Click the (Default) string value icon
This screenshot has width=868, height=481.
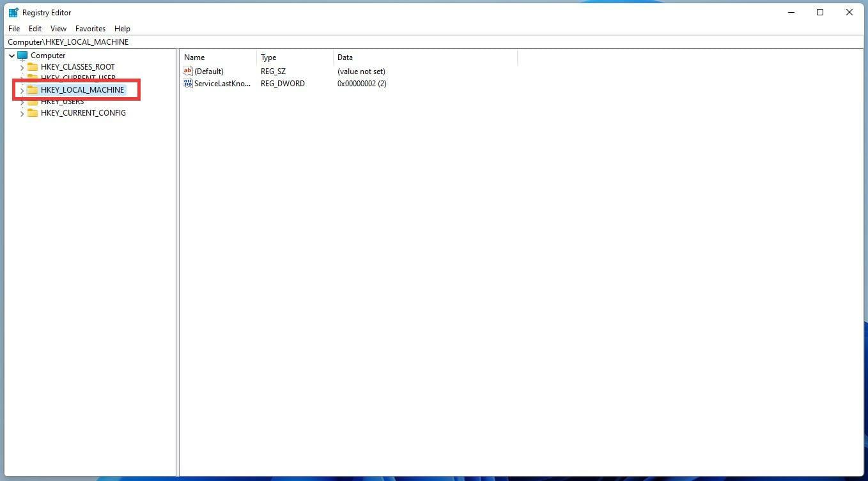[188, 72]
